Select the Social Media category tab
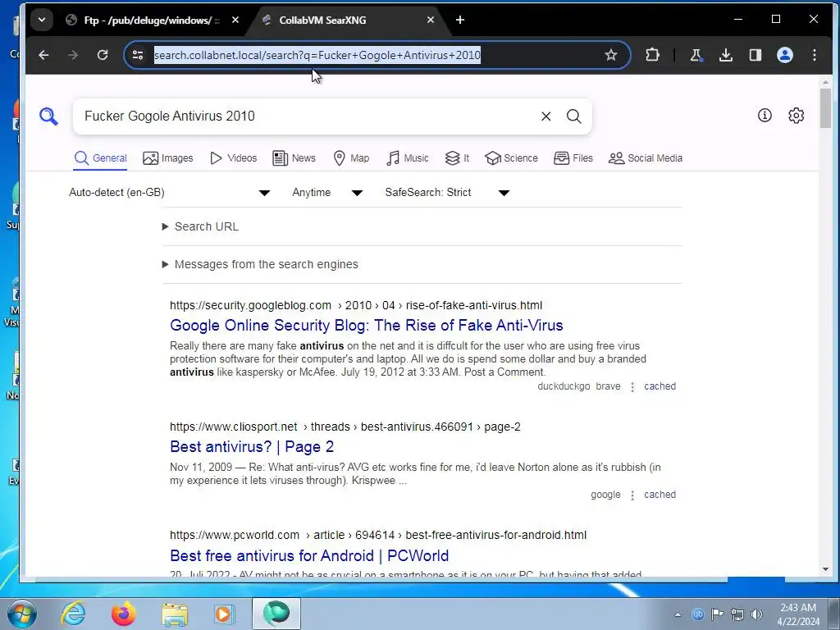Viewport: 840px width, 630px height. coord(646,158)
